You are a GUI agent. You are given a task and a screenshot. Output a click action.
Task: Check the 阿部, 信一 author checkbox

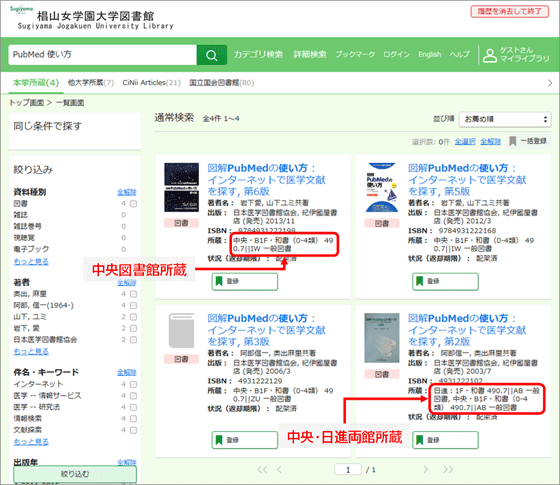pyautogui.click(x=134, y=305)
